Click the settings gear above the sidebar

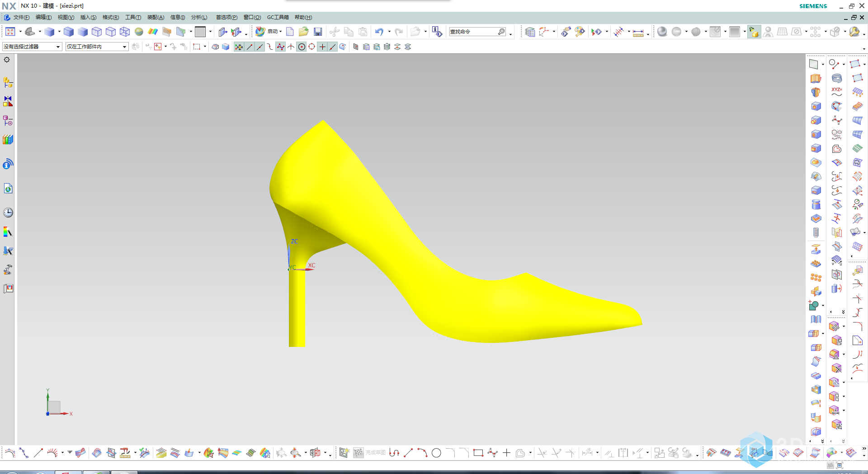tap(7, 60)
